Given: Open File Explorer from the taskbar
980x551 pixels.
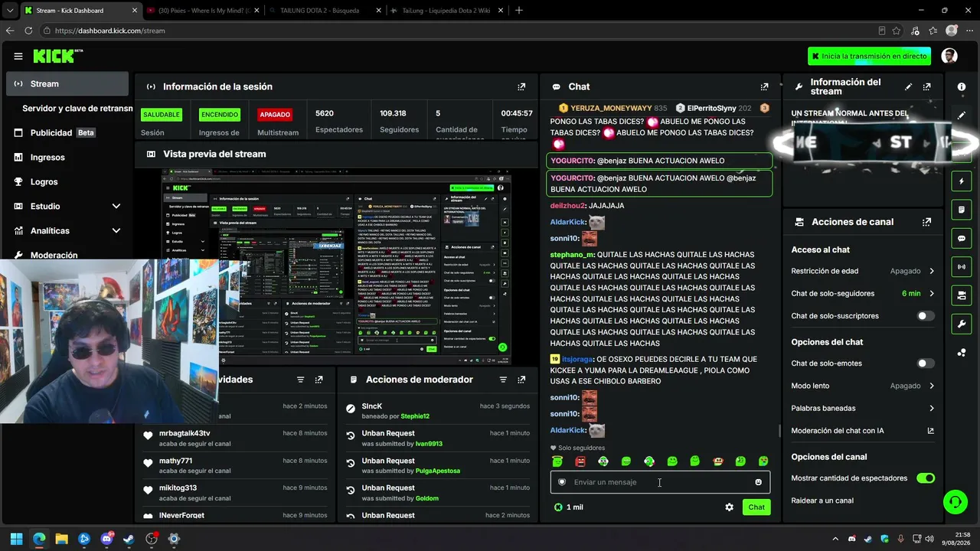Looking at the screenshot, I should coord(61,539).
